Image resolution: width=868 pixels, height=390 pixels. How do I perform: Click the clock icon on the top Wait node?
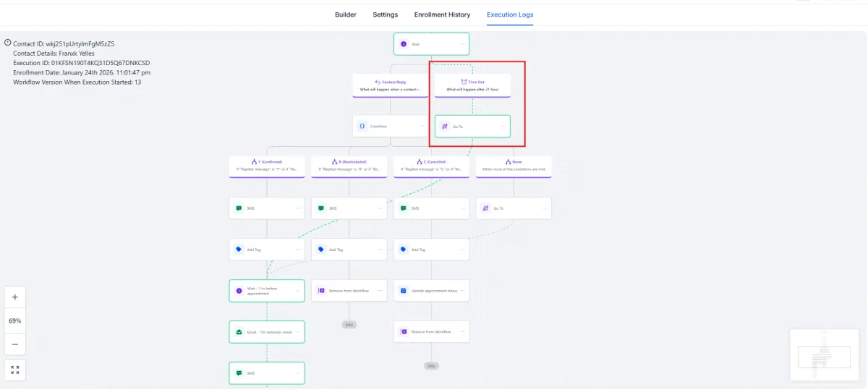(404, 44)
